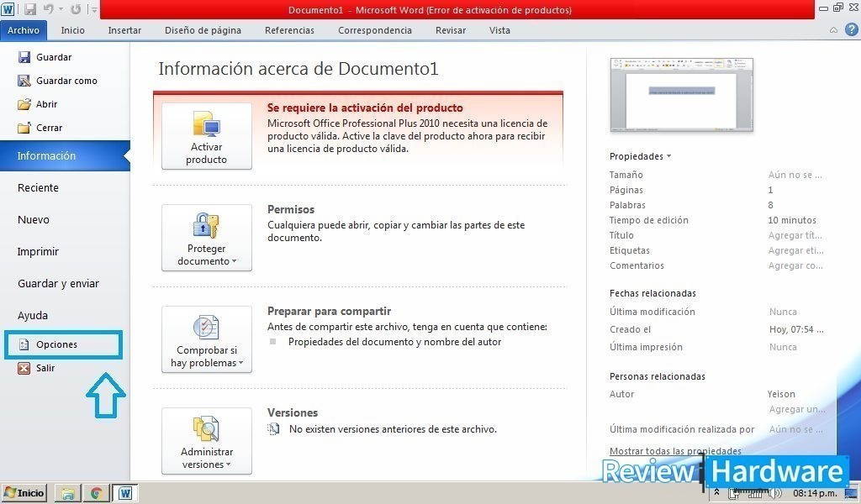Viewport: 861px width, 504px height.
Task: Click the Guardar floppy disk icon
Action: [x=24, y=57]
